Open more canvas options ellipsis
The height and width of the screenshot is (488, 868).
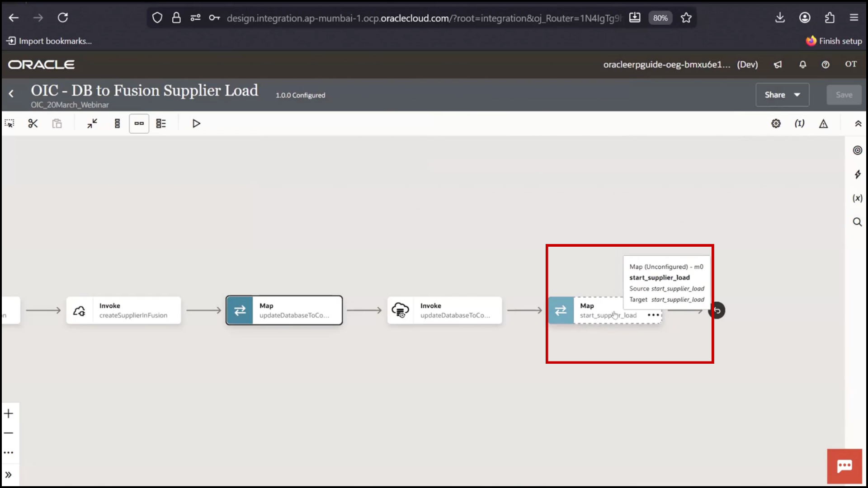(9, 452)
